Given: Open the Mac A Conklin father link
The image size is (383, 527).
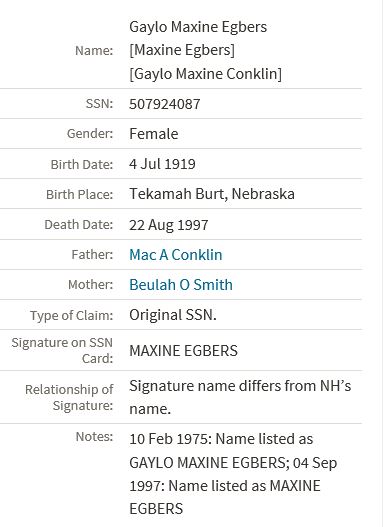Looking at the screenshot, I should coord(176,255).
